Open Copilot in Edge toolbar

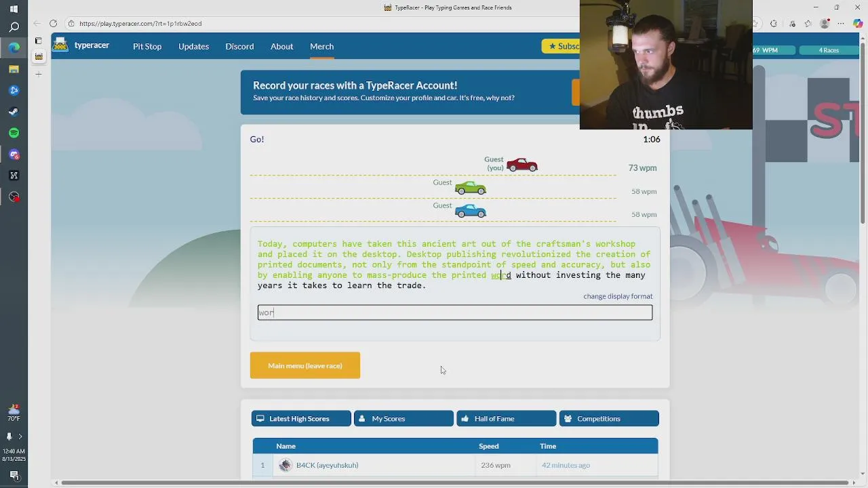[859, 24]
